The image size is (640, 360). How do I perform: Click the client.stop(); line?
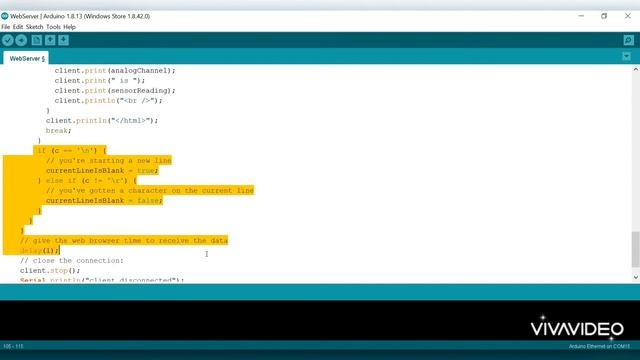pyautogui.click(x=50, y=271)
